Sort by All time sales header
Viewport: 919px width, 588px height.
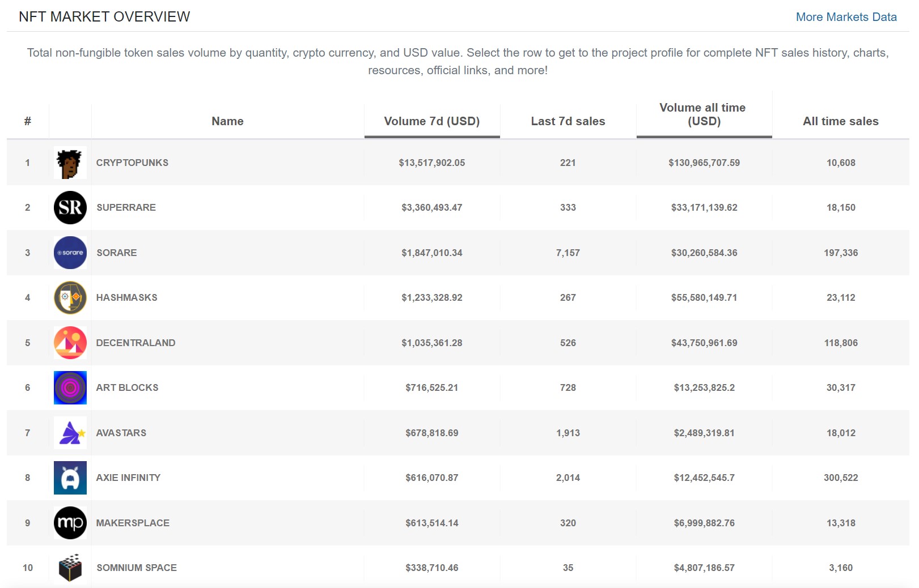(840, 121)
